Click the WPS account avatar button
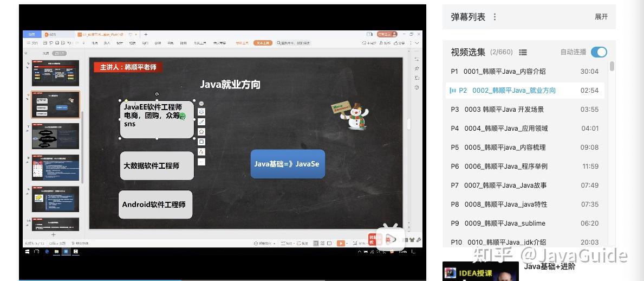This screenshot has height=281, width=644. (x=388, y=34)
